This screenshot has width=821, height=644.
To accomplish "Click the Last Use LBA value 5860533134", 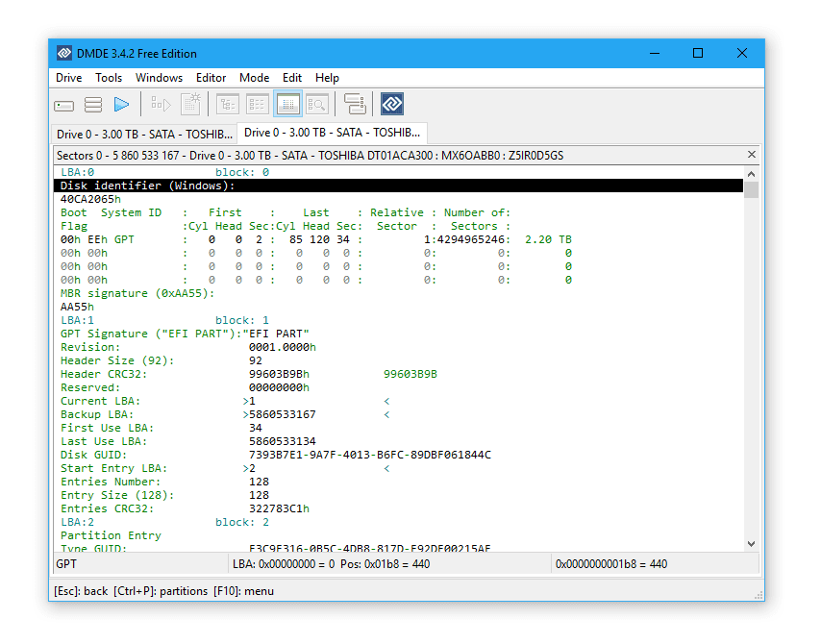I will (x=283, y=442).
